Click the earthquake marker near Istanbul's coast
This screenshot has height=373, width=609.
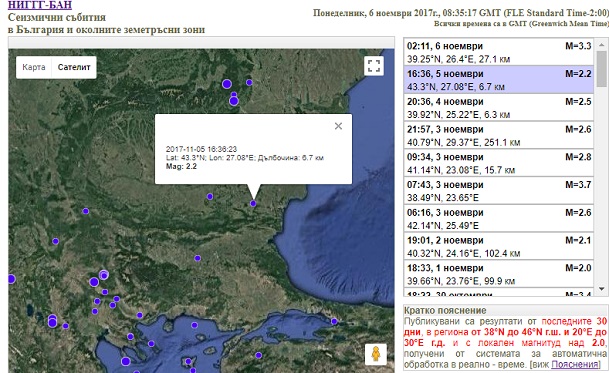pos(334,321)
